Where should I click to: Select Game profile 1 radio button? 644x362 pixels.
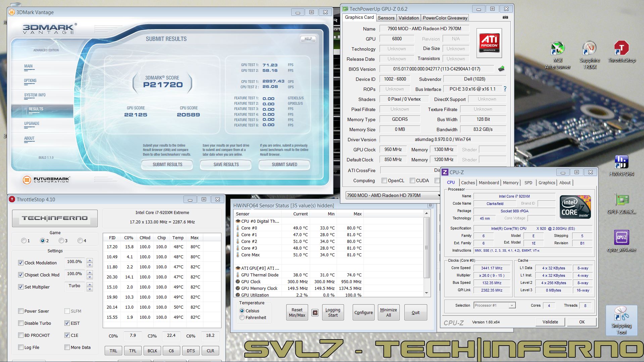pyautogui.click(x=23, y=241)
